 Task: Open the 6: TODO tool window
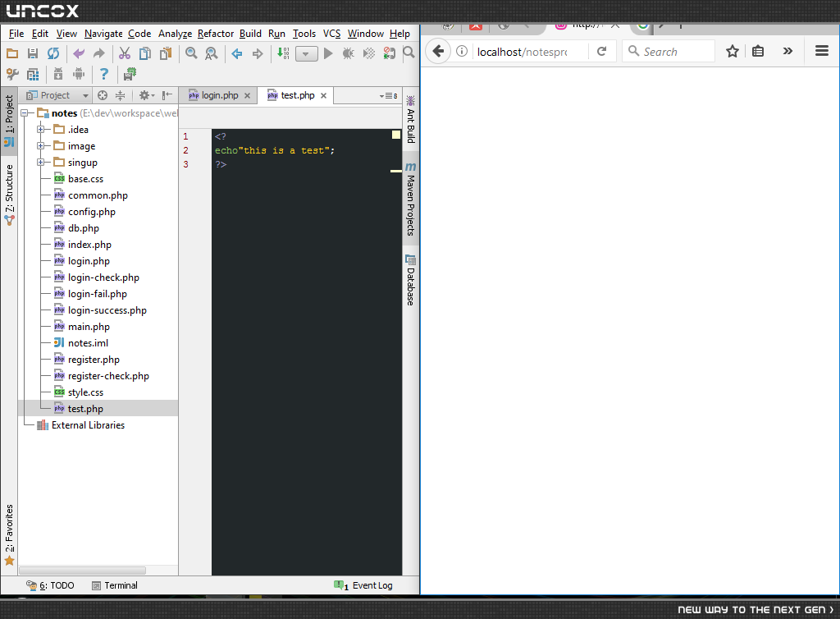click(50, 585)
